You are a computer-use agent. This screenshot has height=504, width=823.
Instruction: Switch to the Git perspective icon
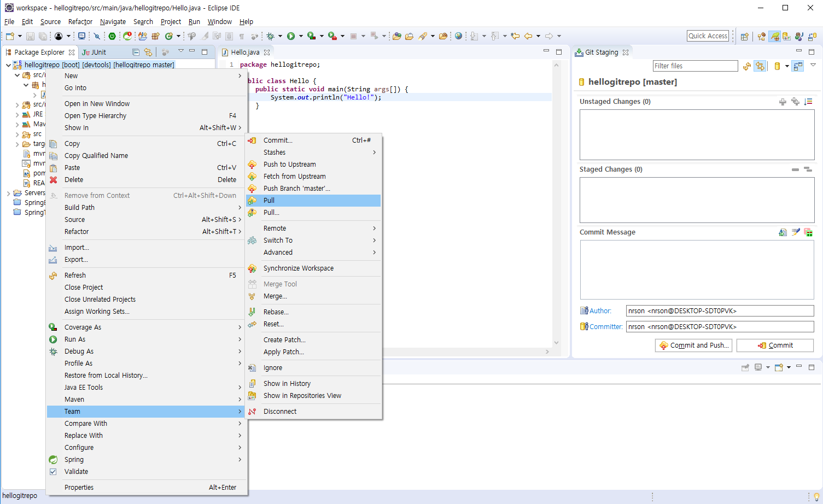coord(786,37)
